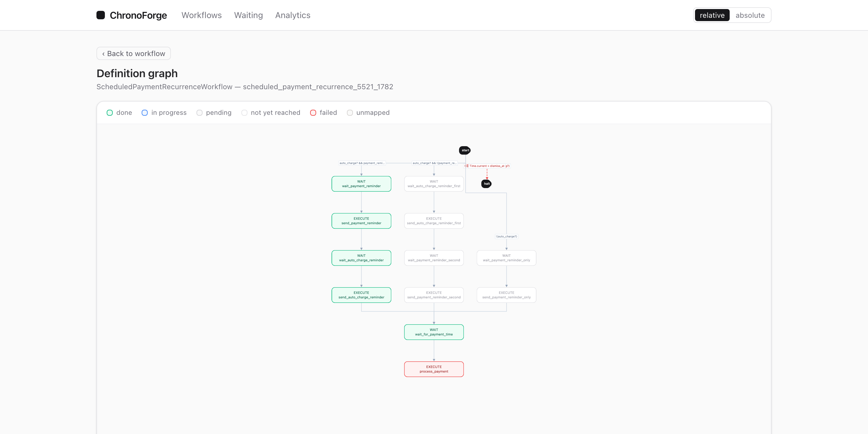This screenshot has height=434, width=868.
Task: Switch time display to relative
Action: click(x=712, y=15)
